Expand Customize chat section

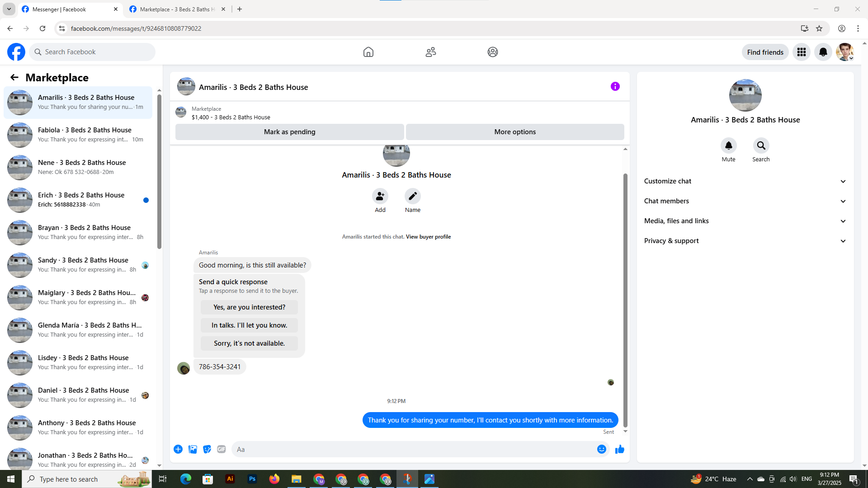[x=745, y=181]
